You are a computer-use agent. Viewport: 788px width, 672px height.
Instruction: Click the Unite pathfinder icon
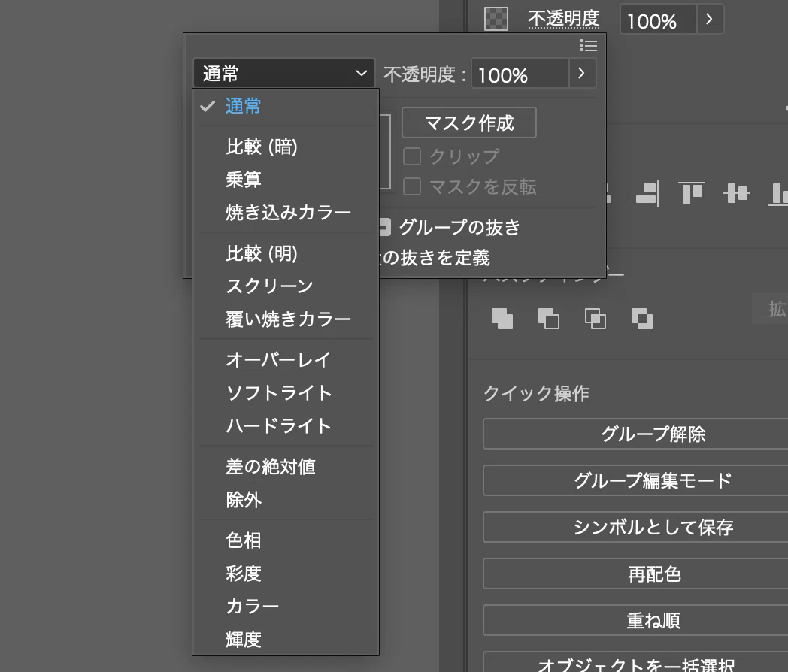[x=502, y=319]
